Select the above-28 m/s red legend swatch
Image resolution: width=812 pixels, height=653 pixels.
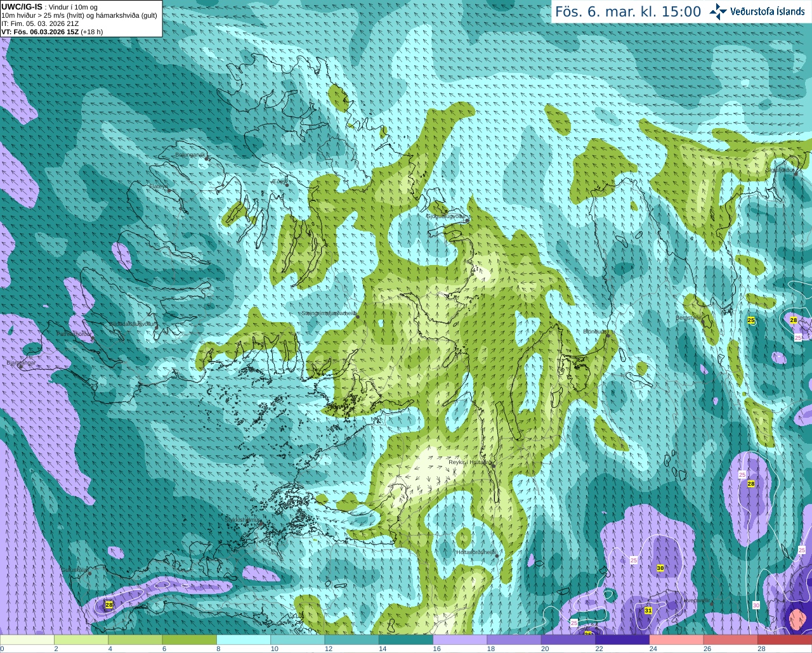tap(785, 640)
